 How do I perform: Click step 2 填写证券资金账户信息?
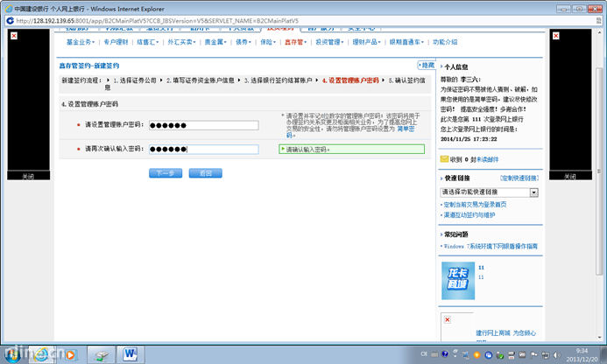click(200, 80)
